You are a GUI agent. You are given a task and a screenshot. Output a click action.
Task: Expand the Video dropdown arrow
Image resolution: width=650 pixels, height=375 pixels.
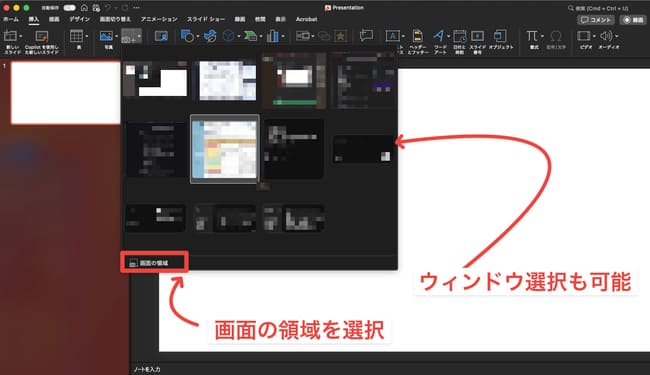pyautogui.click(x=594, y=36)
